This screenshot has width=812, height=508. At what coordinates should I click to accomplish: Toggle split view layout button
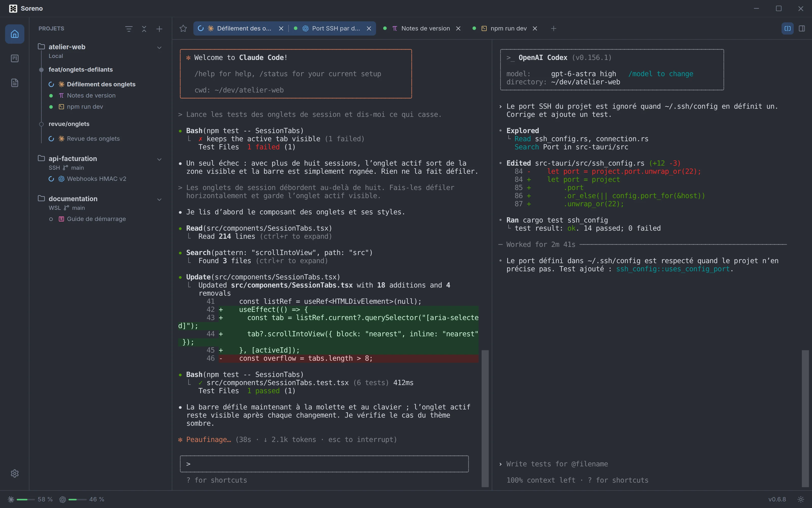pos(787,28)
